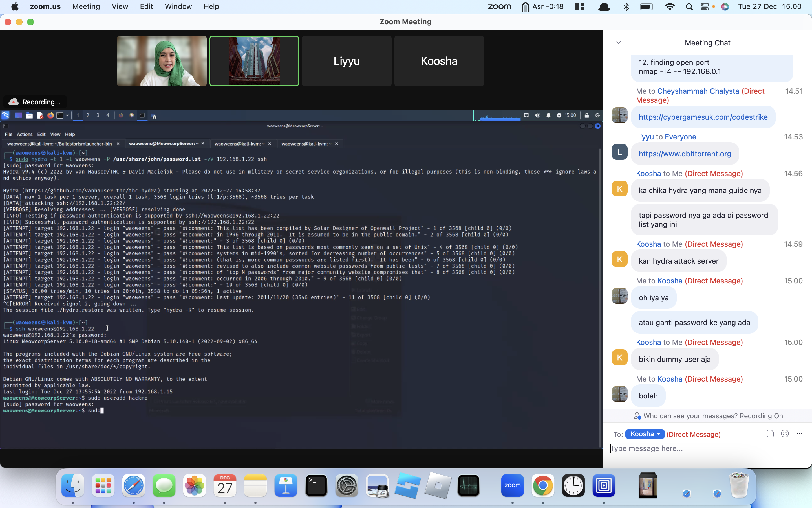Open System Preferences from the Dock

click(347, 485)
